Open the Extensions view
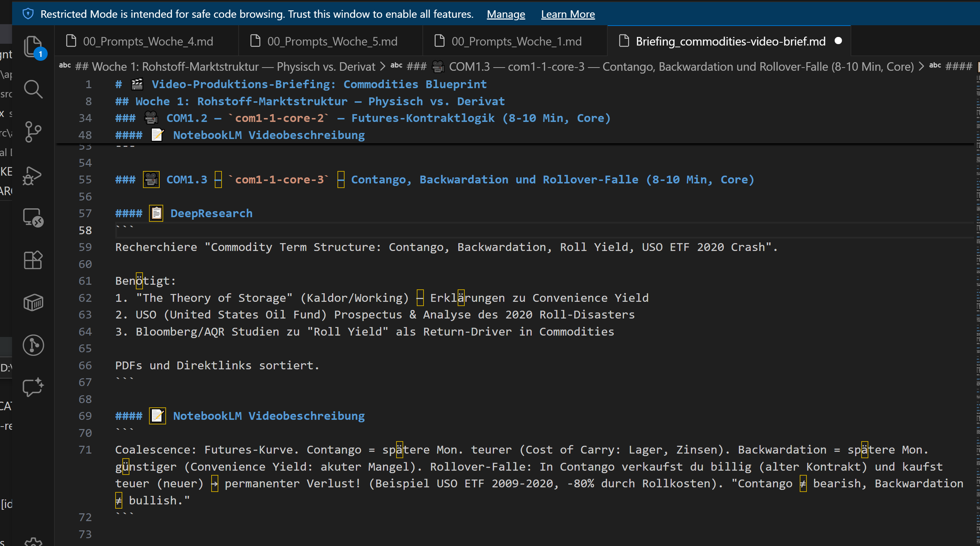The width and height of the screenshot is (980, 546). (33, 261)
